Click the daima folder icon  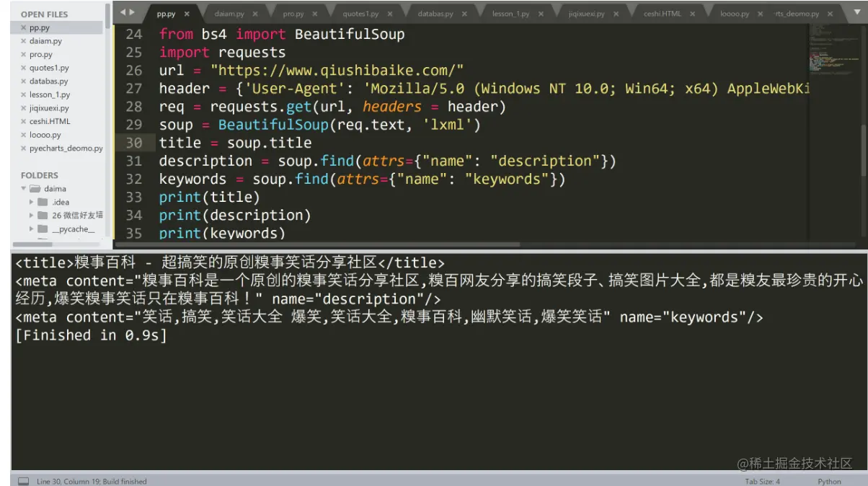pos(35,189)
